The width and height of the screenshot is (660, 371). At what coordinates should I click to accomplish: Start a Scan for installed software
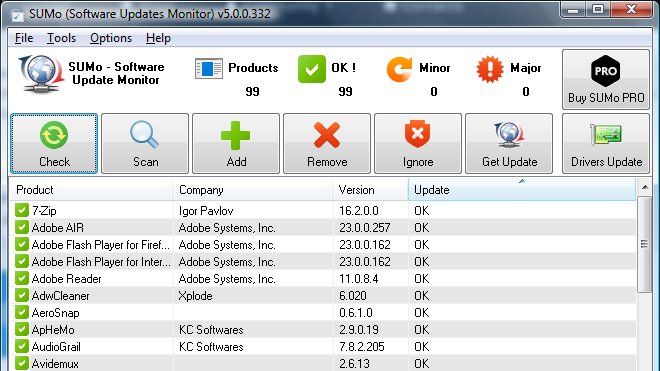click(x=145, y=143)
